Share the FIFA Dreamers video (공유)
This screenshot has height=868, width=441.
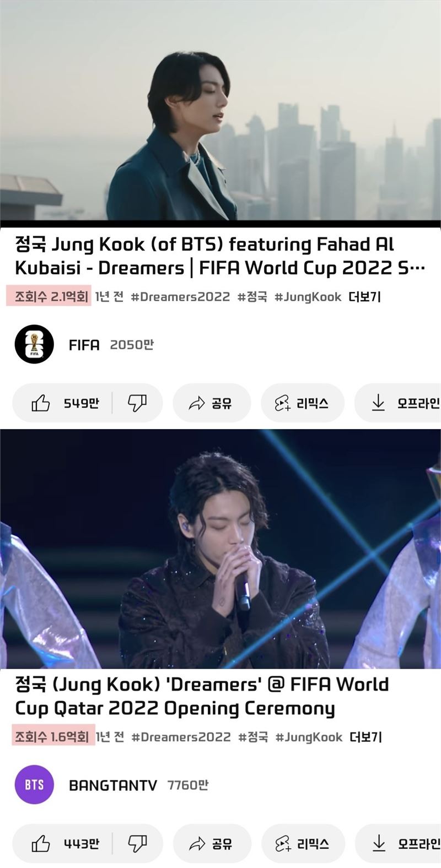click(212, 403)
